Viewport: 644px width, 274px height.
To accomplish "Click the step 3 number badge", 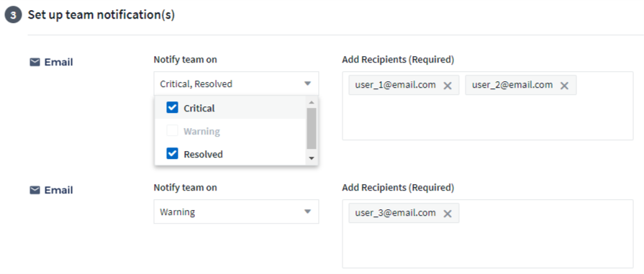I will [13, 15].
